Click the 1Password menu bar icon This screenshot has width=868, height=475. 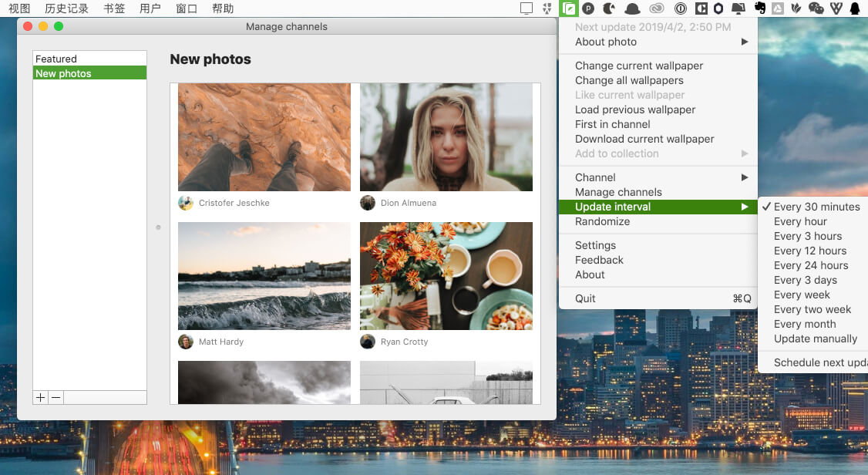pyautogui.click(x=681, y=8)
